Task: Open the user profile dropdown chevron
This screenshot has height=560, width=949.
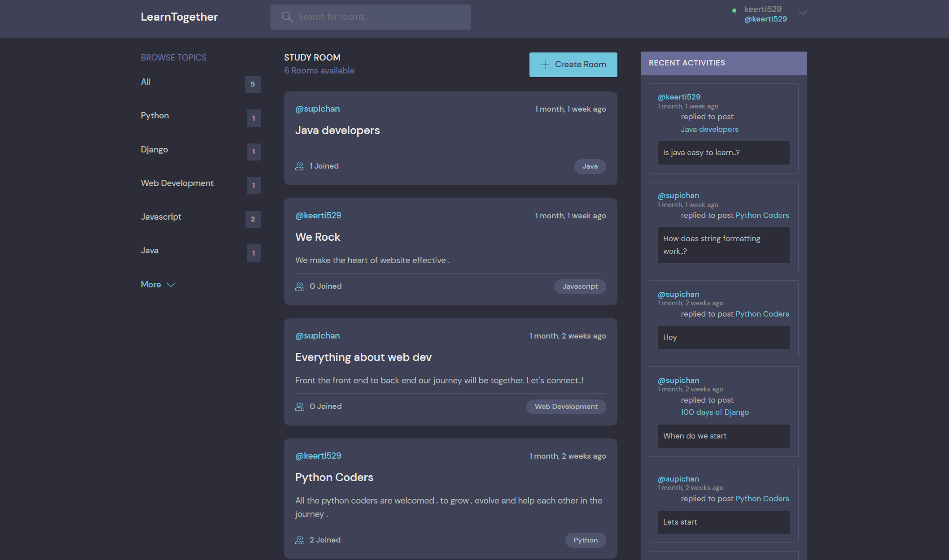Action: pyautogui.click(x=803, y=13)
